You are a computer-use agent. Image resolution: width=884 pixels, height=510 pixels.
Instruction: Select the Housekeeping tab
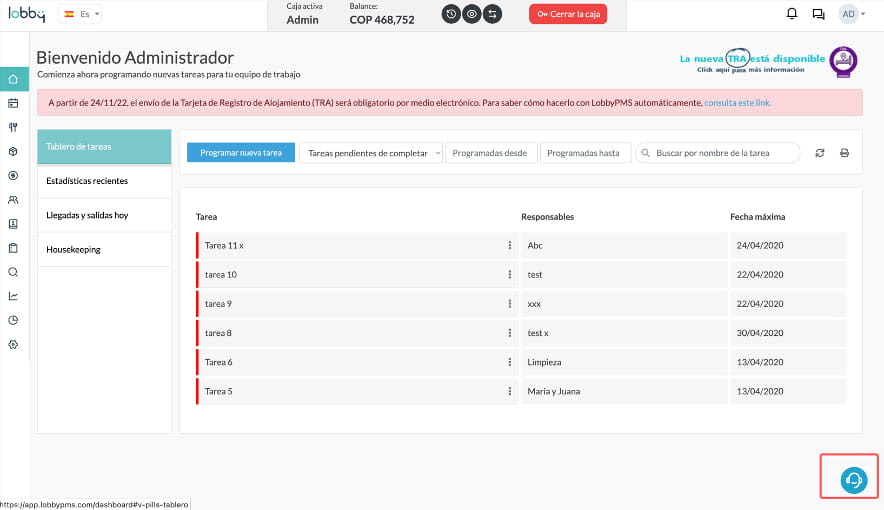point(104,249)
